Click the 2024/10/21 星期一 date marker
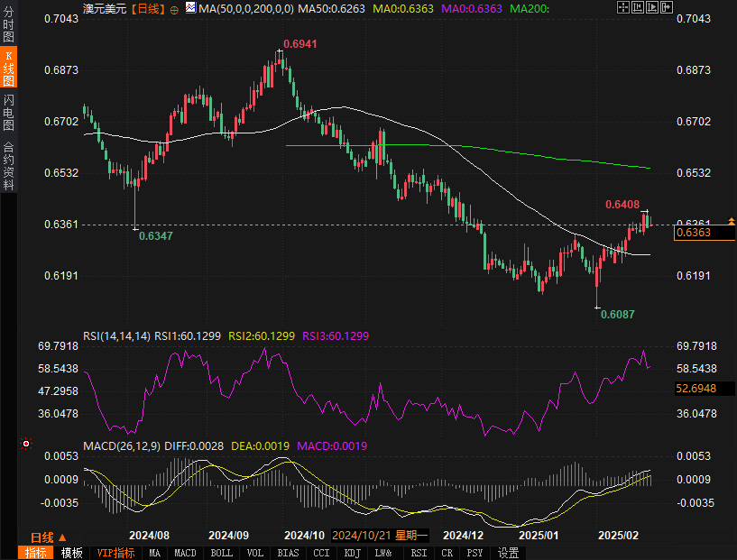The width and height of the screenshot is (737, 560). tap(380, 535)
